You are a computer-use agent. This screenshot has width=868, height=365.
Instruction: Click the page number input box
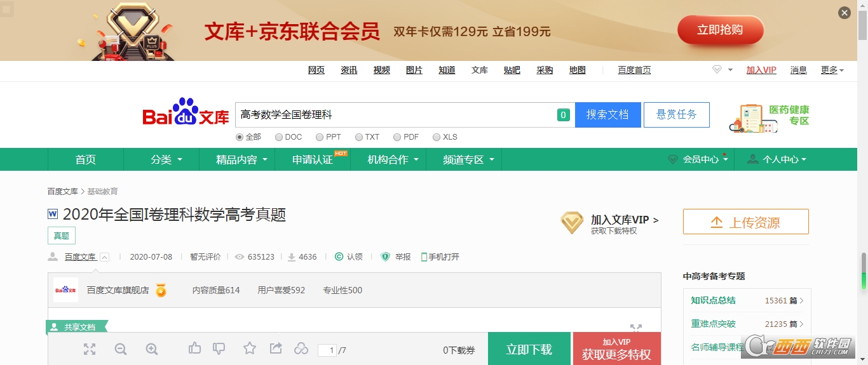(327, 350)
